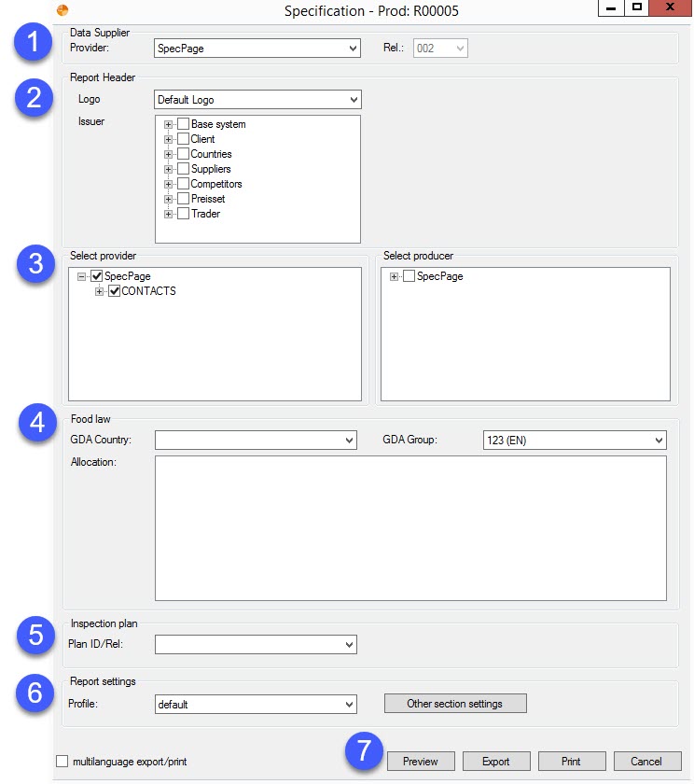Check the Competitors issuer checkbox
Viewport: 694px width, 784px height.
(184, 184)
